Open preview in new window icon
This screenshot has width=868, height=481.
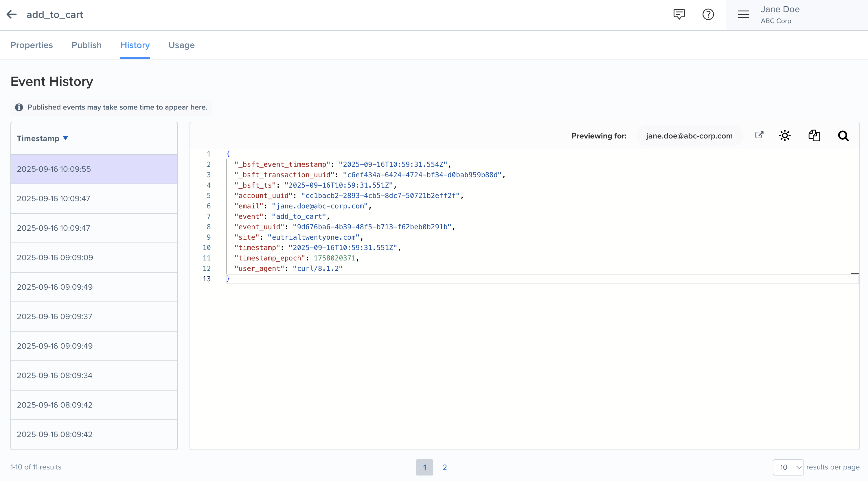759,135
